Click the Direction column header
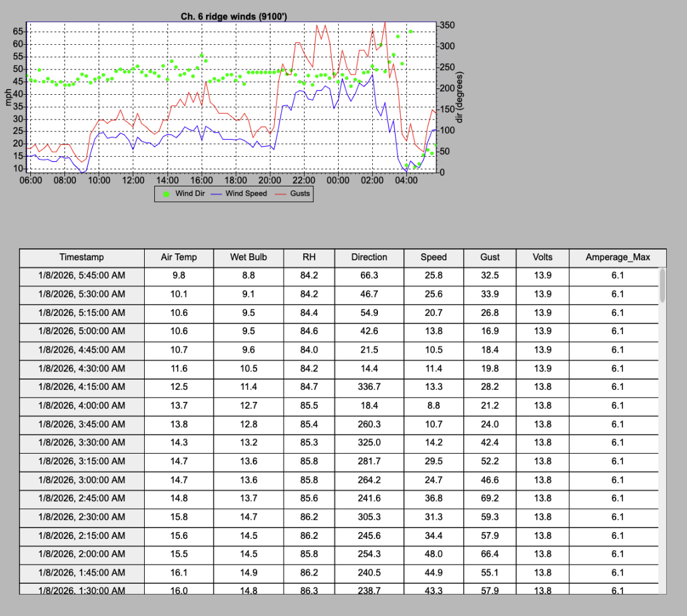This screenshot has height=616, width=687. (x=369, y=257)
